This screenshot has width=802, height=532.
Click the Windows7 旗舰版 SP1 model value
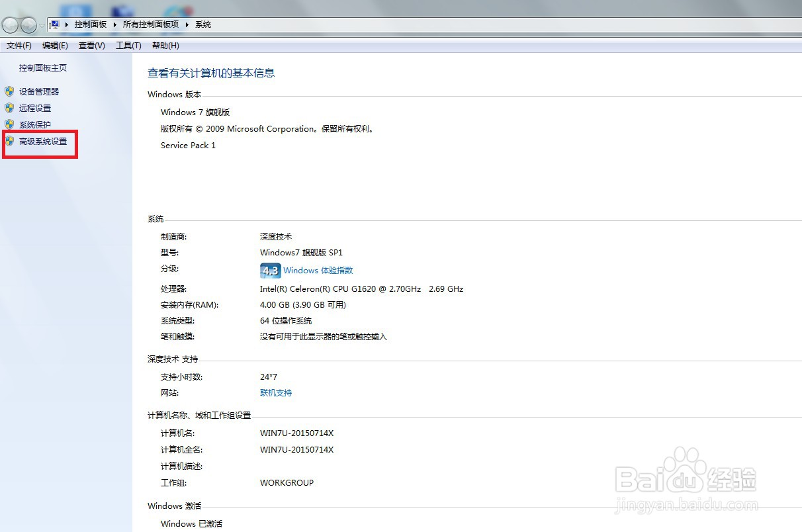pyautogui.click(x=302, y=253)
